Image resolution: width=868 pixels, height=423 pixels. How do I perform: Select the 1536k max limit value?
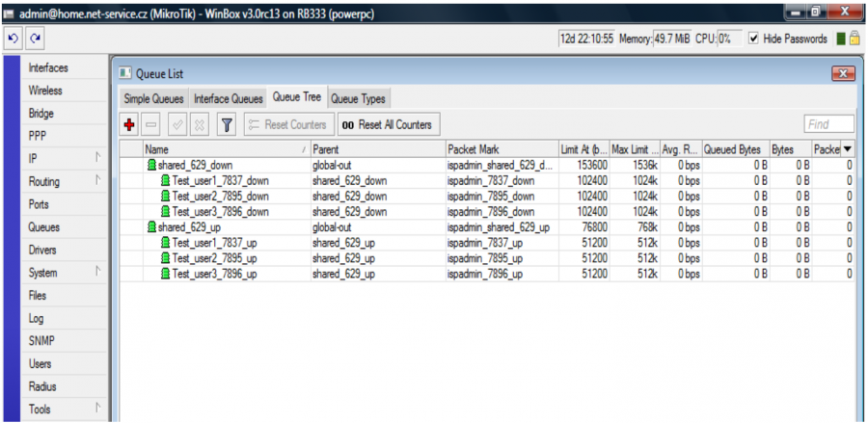(645, 166)
